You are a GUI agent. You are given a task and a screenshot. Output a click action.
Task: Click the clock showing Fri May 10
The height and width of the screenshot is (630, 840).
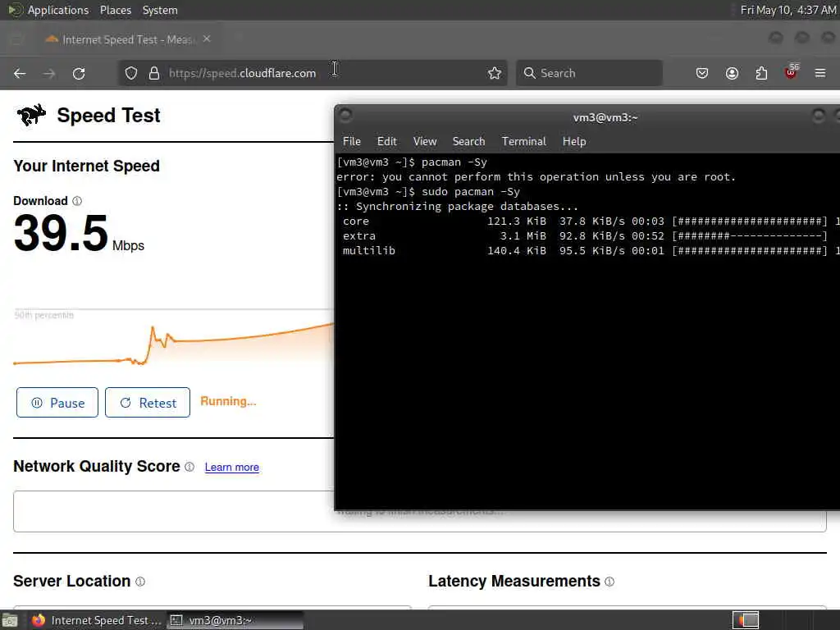pyautogui.click(x=788, y=10)
